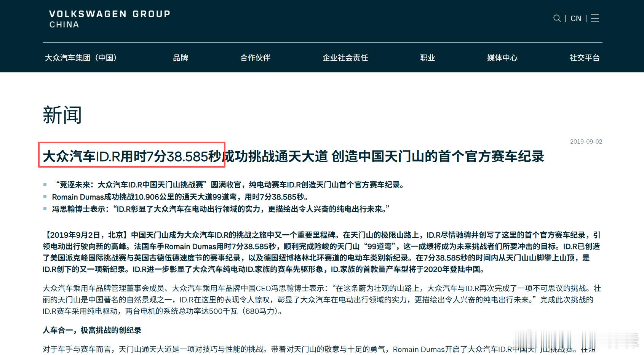Viewport: 644px width, 355px height.
Task: Click the Volkswagen Group China logo
Action: tap(109, 18)
